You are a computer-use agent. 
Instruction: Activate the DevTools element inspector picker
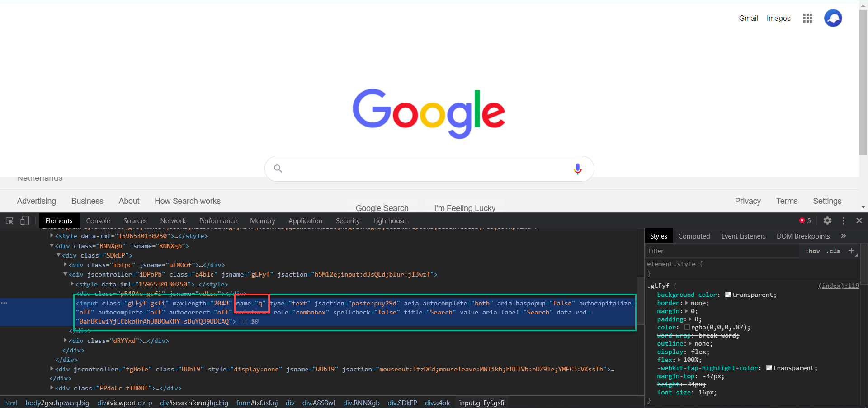click(x=9, y=220)
